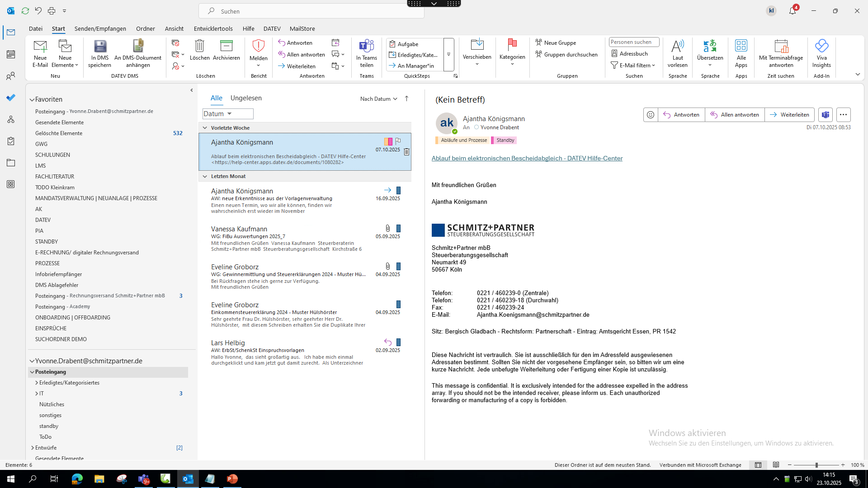This screenshot has height=488, width=868.
Task: Open the People contacts view in sidebar
Action: [x=11, y=76]
